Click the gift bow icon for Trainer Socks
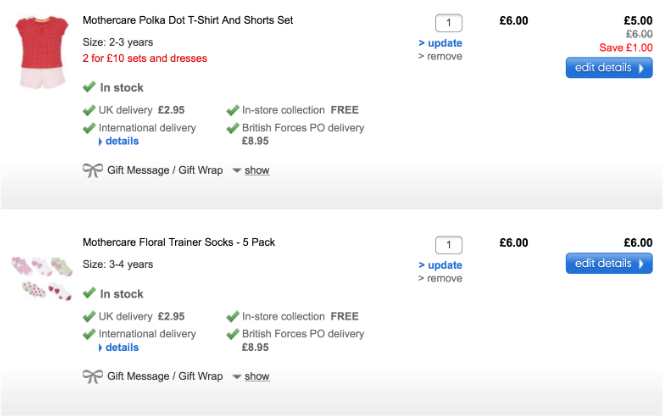Screen dimensions: 667x418 click(x=92, y=376)
